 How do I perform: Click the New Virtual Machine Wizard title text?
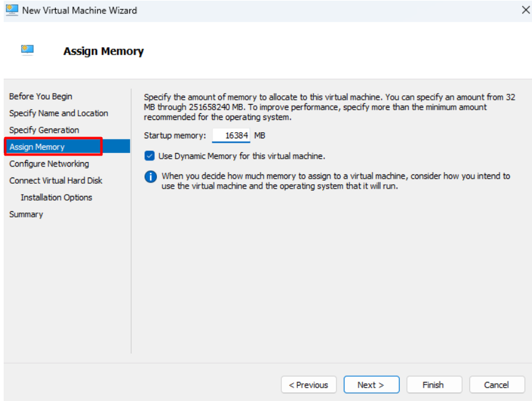tap(80, 10)
